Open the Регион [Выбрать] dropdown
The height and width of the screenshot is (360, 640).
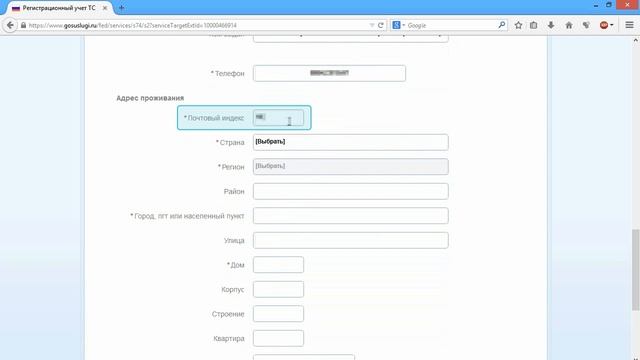(351, 167)
